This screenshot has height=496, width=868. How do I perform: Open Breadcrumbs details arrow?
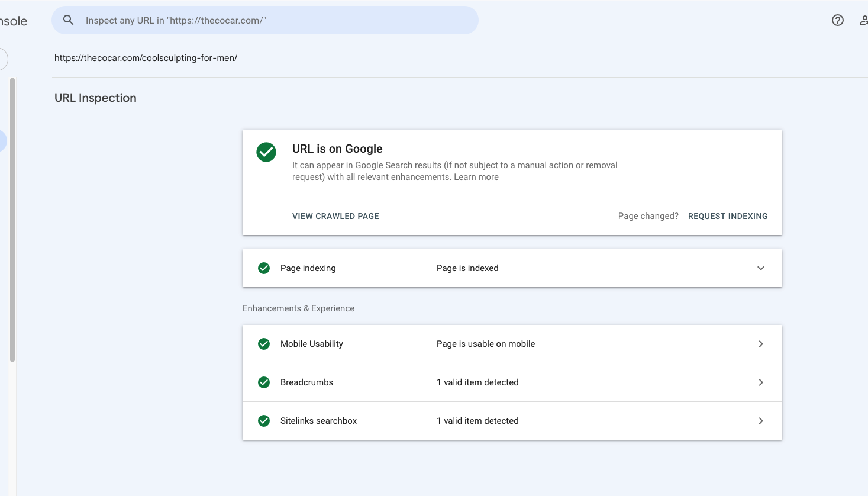[761, 382]
